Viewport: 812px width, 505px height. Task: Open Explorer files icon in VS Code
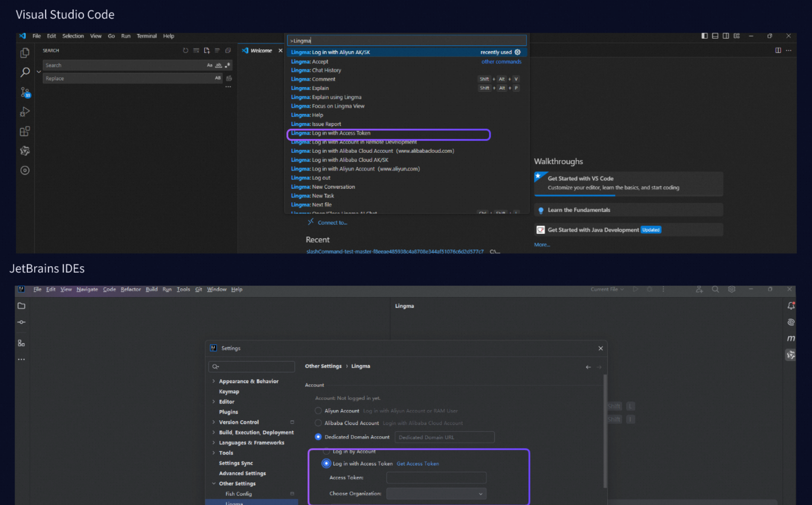[x=25, y=53]
